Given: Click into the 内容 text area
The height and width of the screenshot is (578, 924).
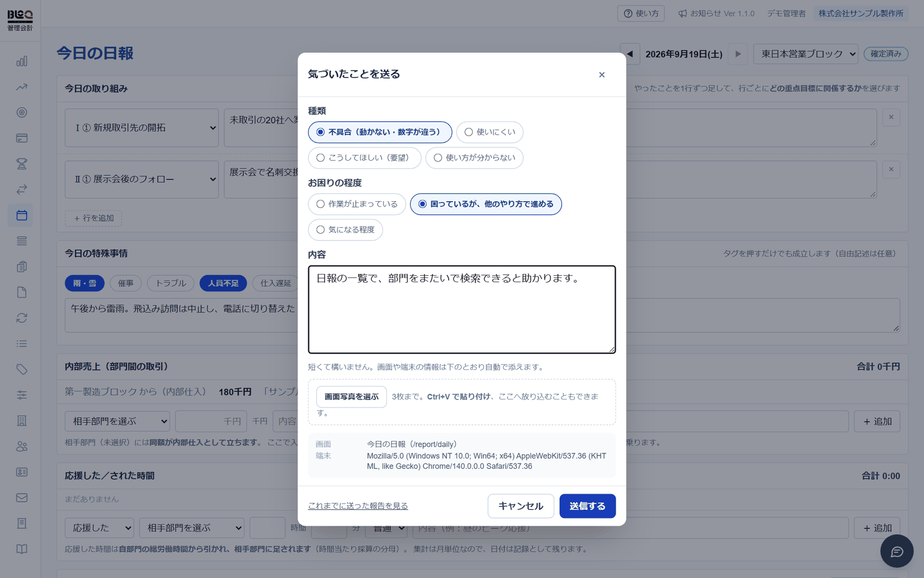Looking at the screenshot, I should (x=462, y=309).
